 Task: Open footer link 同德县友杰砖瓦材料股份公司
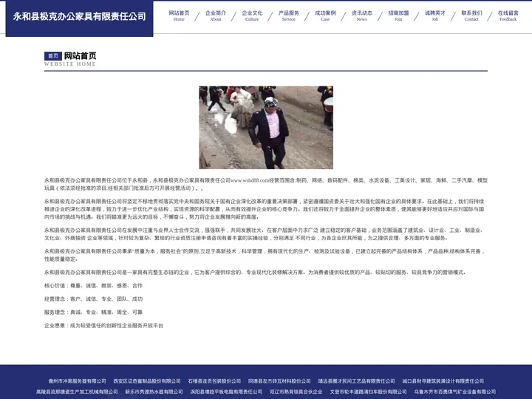[x=279, y=381]
